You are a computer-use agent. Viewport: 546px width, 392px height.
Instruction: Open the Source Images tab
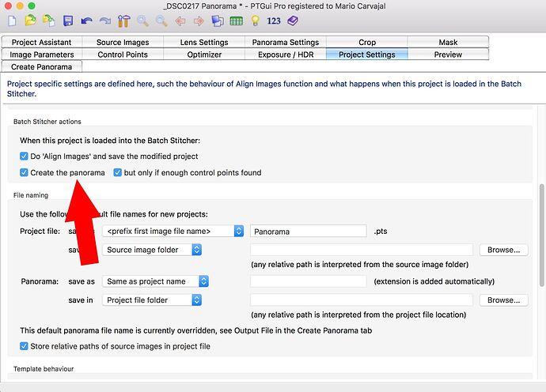click(x=123, y=42)
